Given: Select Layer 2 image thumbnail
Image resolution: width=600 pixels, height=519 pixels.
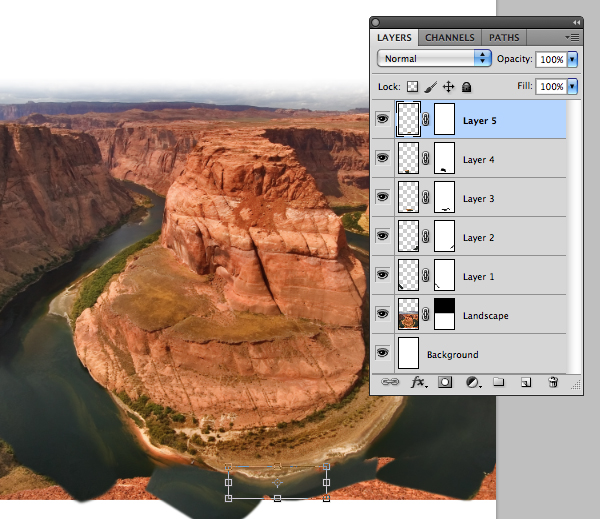Looking at the screenshot, I should click(x=408, y=236).
